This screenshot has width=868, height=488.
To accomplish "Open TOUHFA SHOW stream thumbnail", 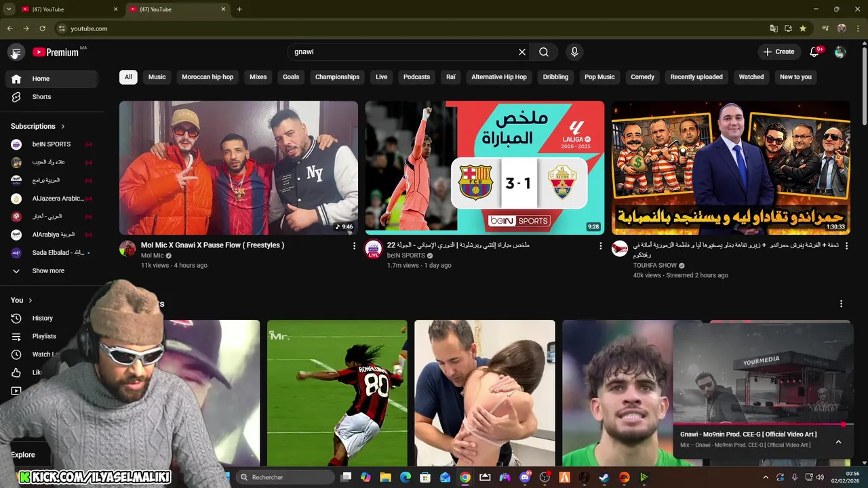I will [x=731, y=168].
